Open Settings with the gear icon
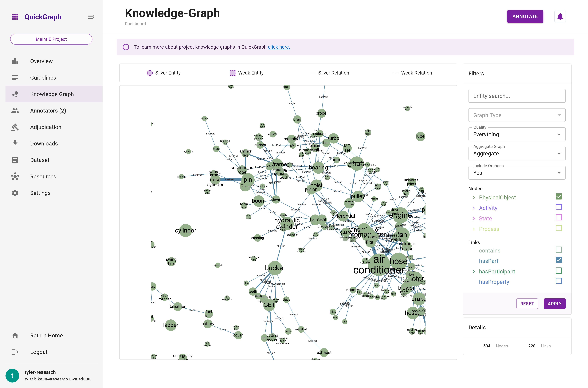 (15, 193)
